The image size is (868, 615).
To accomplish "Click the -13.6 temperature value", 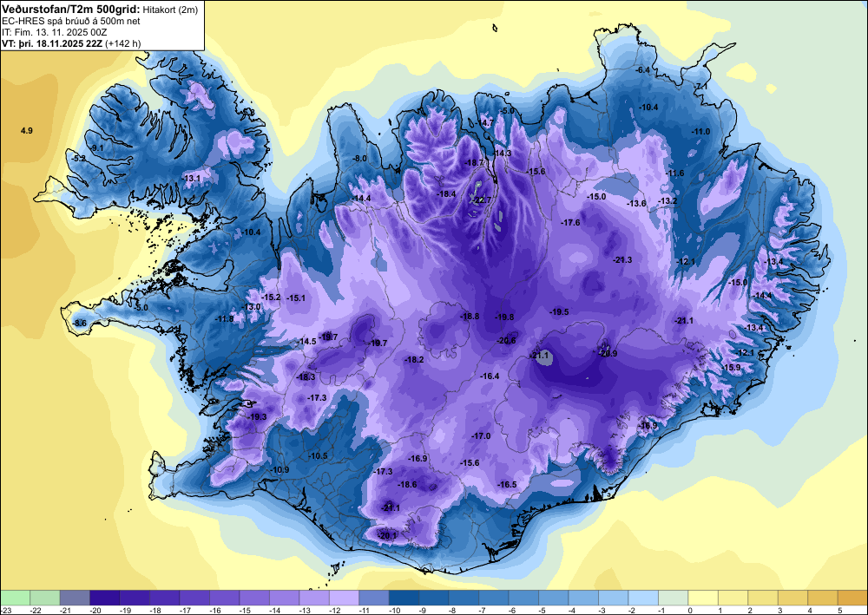I will tap(636, 204).
